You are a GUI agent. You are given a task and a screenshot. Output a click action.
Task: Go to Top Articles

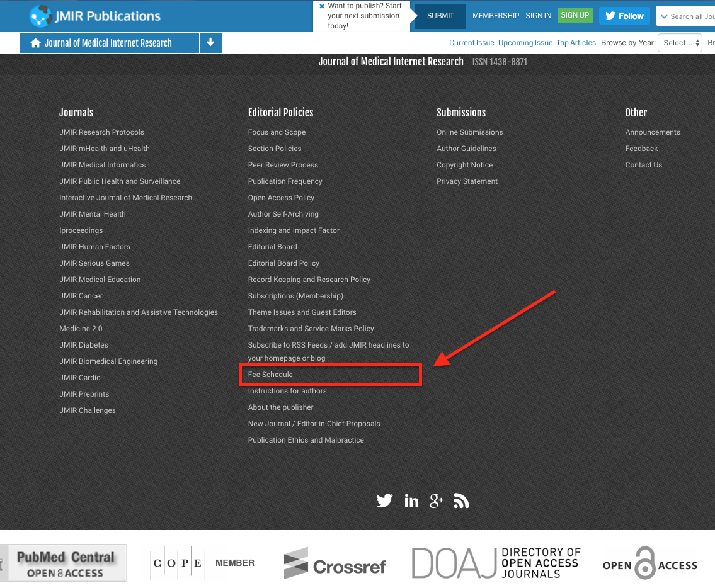576,43
